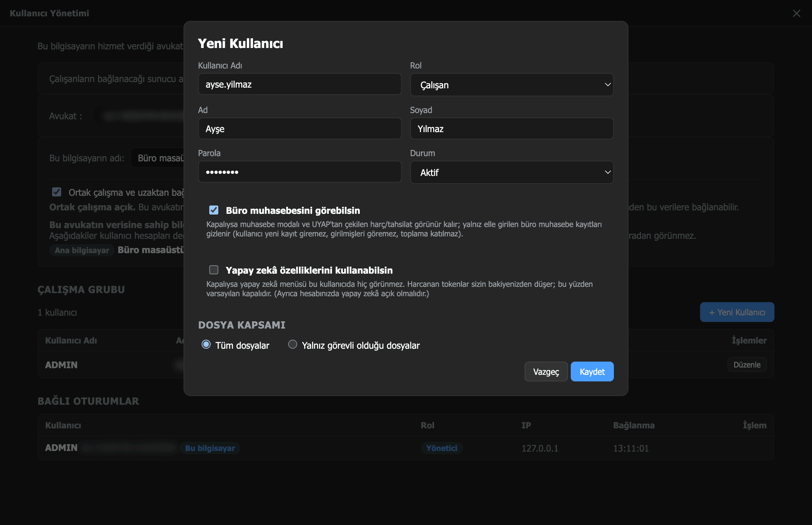Focus the Soyad field containing Yılmaz
This screenshot has height=525, width=812.
pyautogui.click(x=512, y=129)
